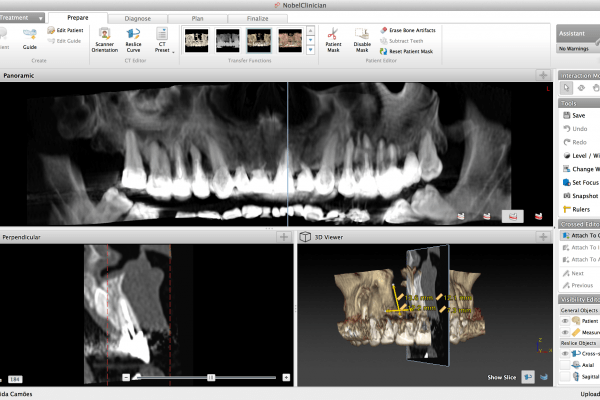
Task: Click Disable Mask icon
Action: click(362, 38)
